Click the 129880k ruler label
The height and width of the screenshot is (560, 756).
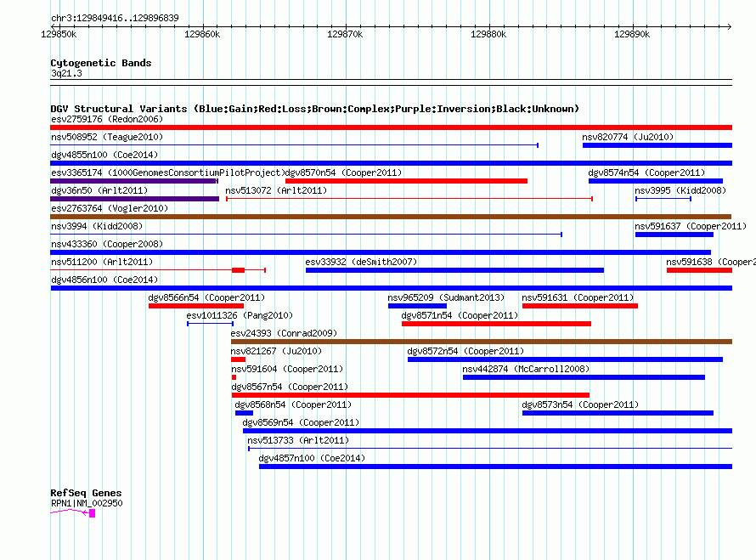tap(488, 34)
